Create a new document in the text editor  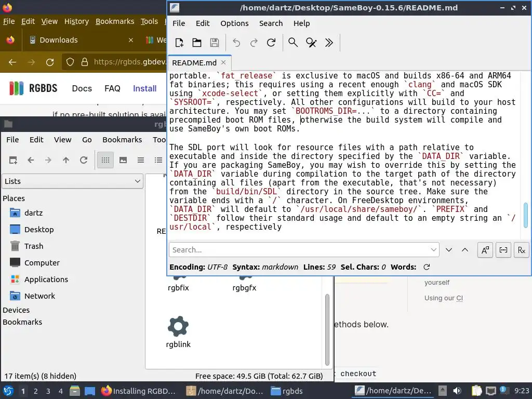[x=179, y=43]
